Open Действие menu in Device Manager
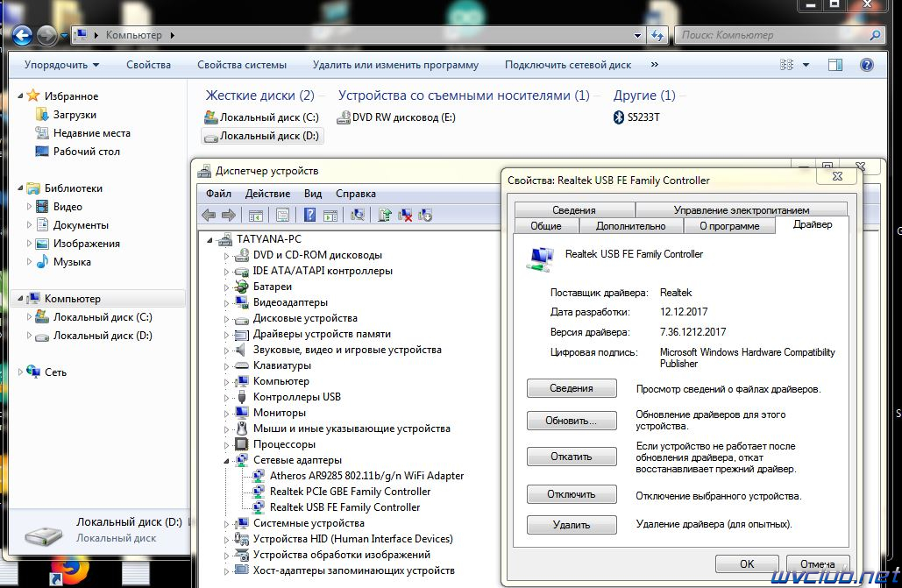The height and width of the screenshot is (588, 902). [x=267, y=194]
